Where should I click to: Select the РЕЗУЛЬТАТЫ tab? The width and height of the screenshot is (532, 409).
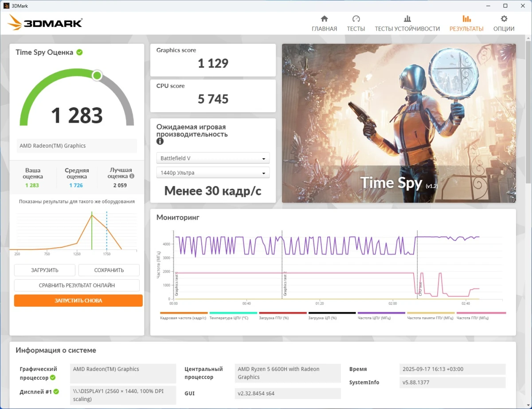(466, 23)
